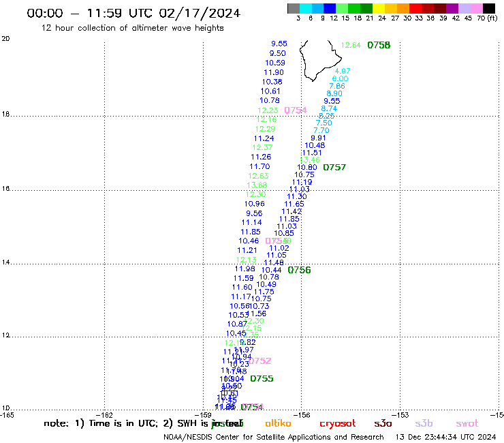Click the cryosat satellite legend label
The height and width of the screenshot is (443, 504).
point(338,424)
